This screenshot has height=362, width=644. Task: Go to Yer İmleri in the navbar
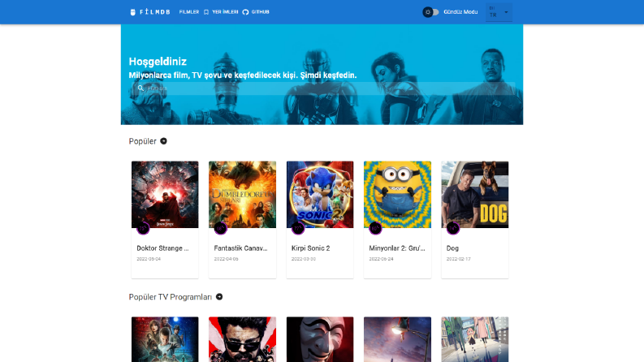tap(225, 12)
